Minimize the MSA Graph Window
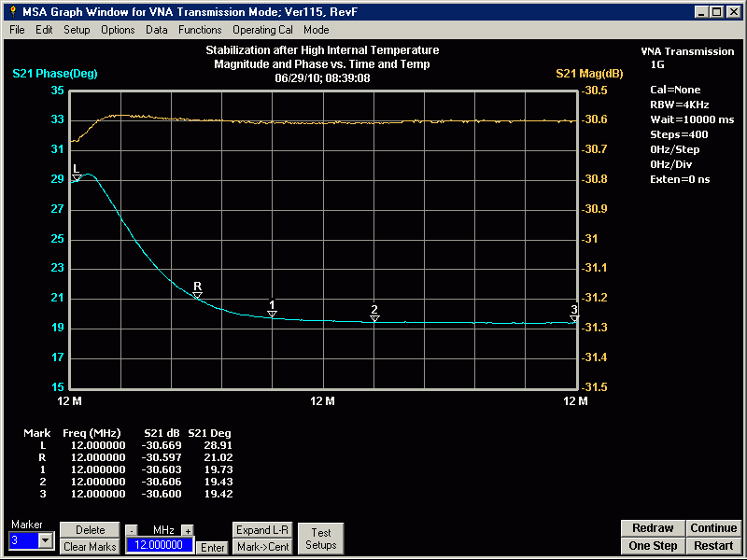The image size is (747, 560). (701, 12)
